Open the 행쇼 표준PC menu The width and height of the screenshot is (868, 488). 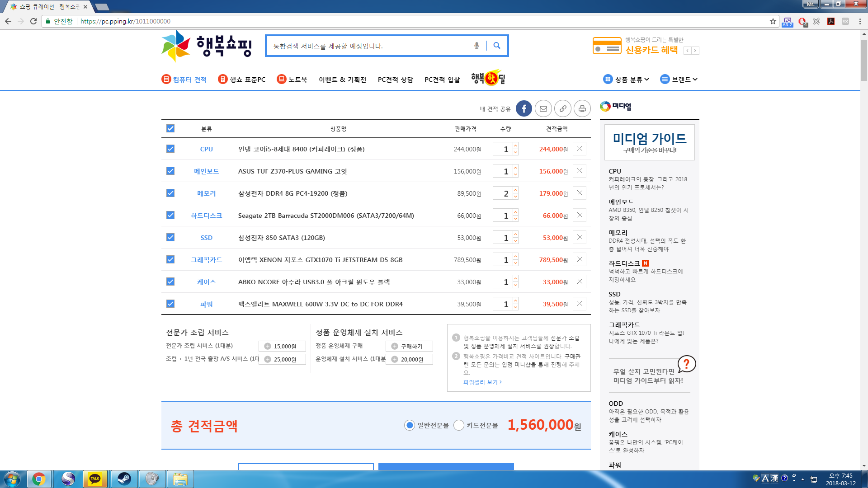(x=242, y=80)
